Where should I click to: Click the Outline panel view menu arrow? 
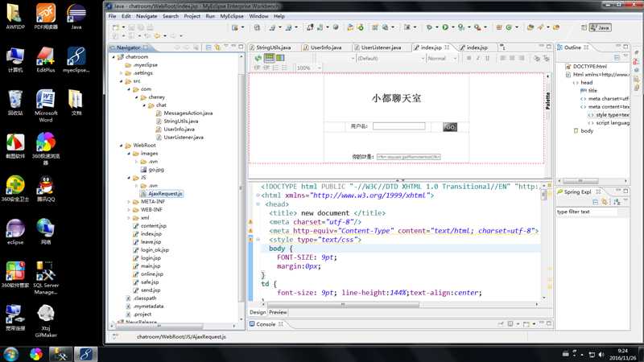click(x=625, y=56)
